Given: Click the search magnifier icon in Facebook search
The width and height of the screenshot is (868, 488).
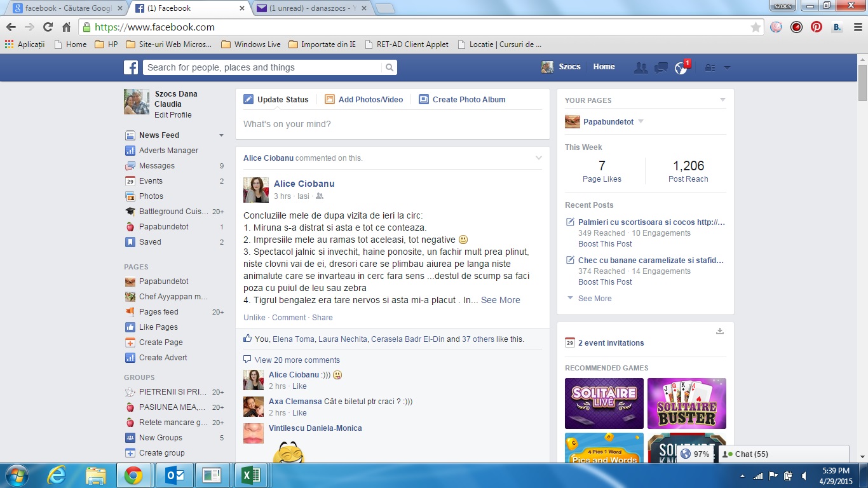Looking at the screenshot, I should point(390,67).
